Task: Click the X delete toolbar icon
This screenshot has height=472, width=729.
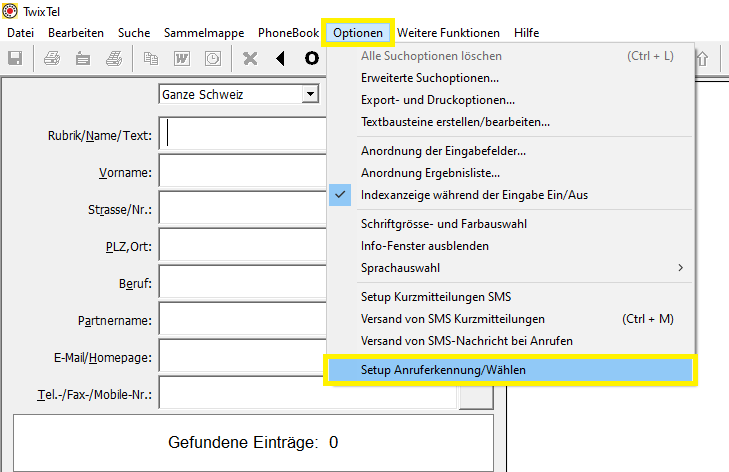Action: (250, 58)
